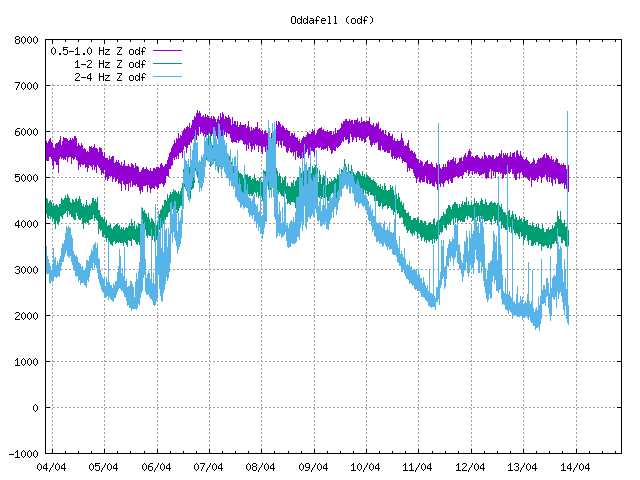Image resolution: width=640 pixels, height=480 pixels.
Task: Click the 04/04 date on x-axis
Action: click(x=52, y=466)
